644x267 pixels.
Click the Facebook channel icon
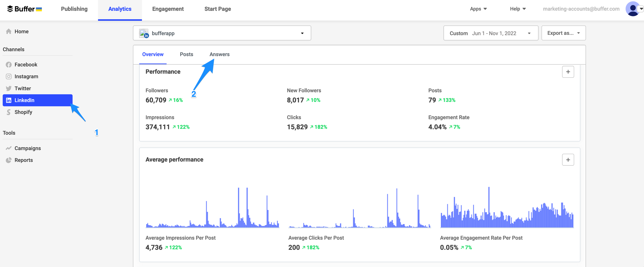tap(9, 64)
